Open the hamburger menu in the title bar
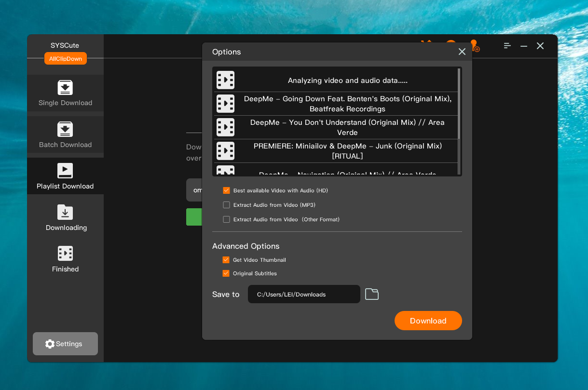 [x=507, y=46]
